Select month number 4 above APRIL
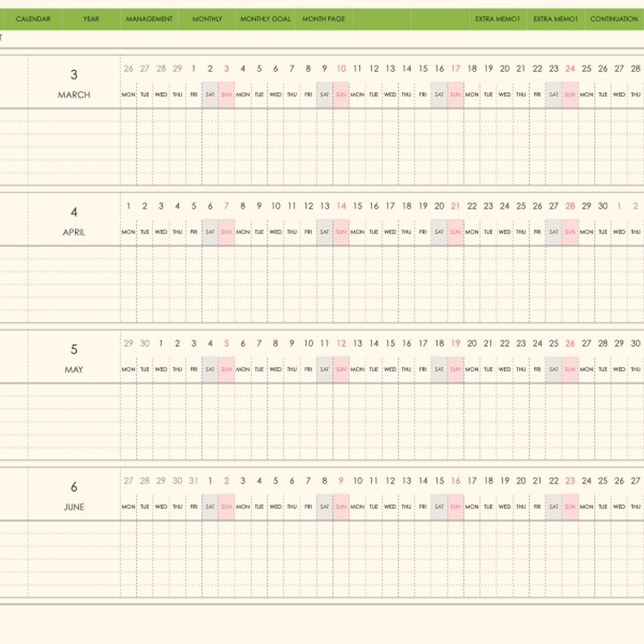 74,212
